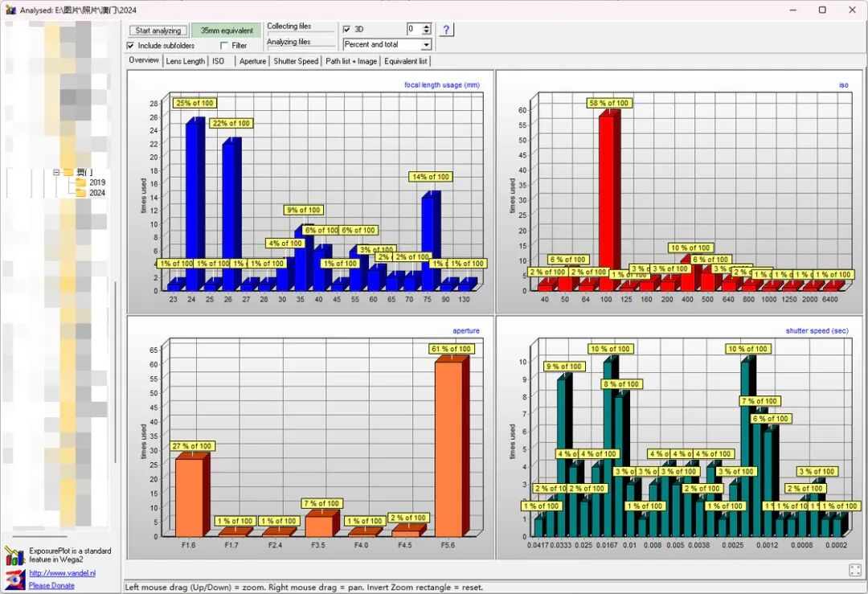868x594 pixels.
Task: Click the ExposurePlot bar-chart logo icon
Action: coord(14,555)
